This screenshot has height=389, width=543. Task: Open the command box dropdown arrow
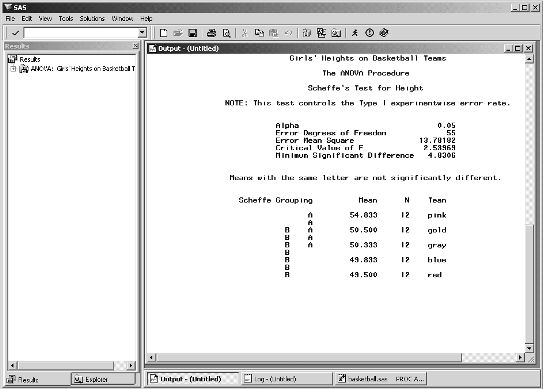click(142, 33)
